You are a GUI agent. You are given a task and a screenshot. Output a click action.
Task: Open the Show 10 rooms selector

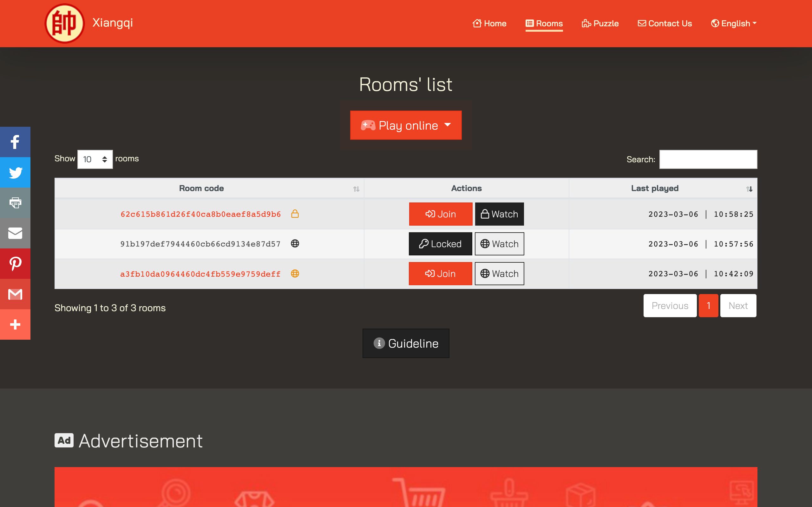[95, 159]
